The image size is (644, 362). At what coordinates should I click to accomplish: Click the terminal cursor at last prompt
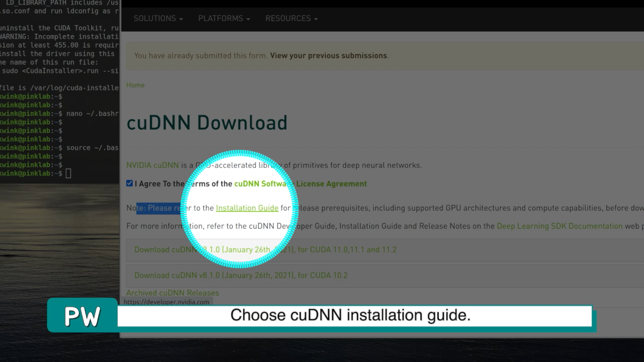(x=68, y=173)
